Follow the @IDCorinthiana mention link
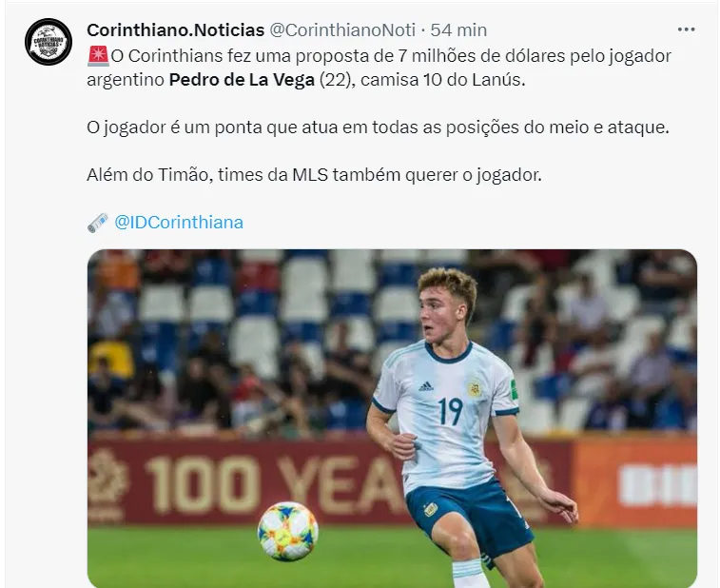This screenshot has height=588, width=720. (179, 223)
